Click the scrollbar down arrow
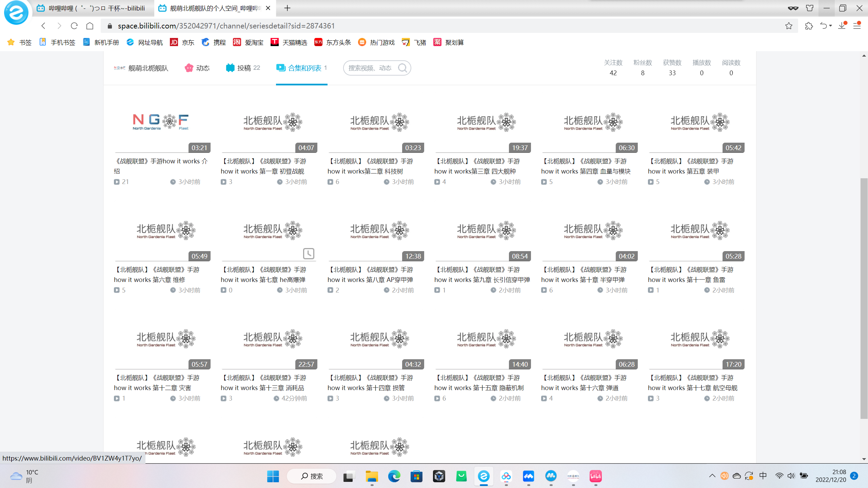This screenshot has height=488, width=868. (864, 459)
